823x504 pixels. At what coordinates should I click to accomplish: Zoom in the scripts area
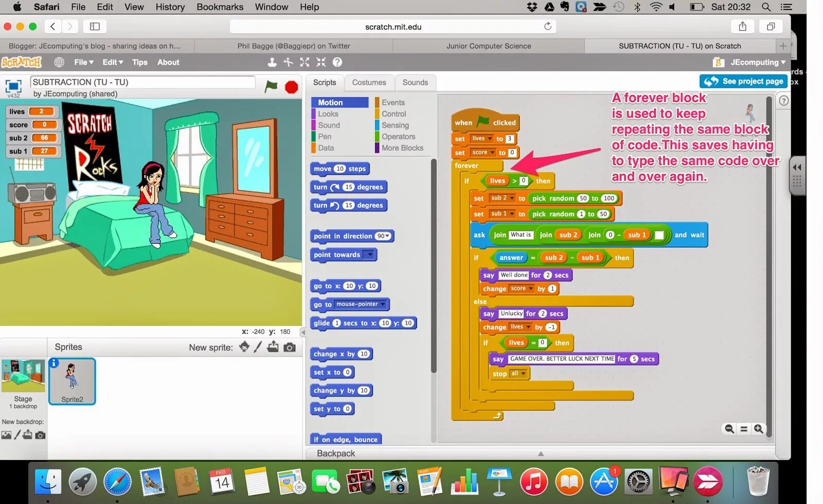(759, 428)
